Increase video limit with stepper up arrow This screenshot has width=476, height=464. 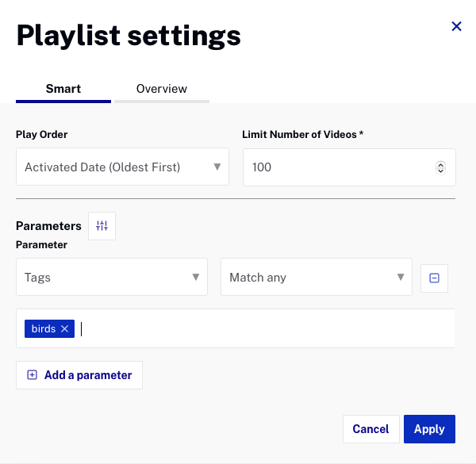coord(441,164)
